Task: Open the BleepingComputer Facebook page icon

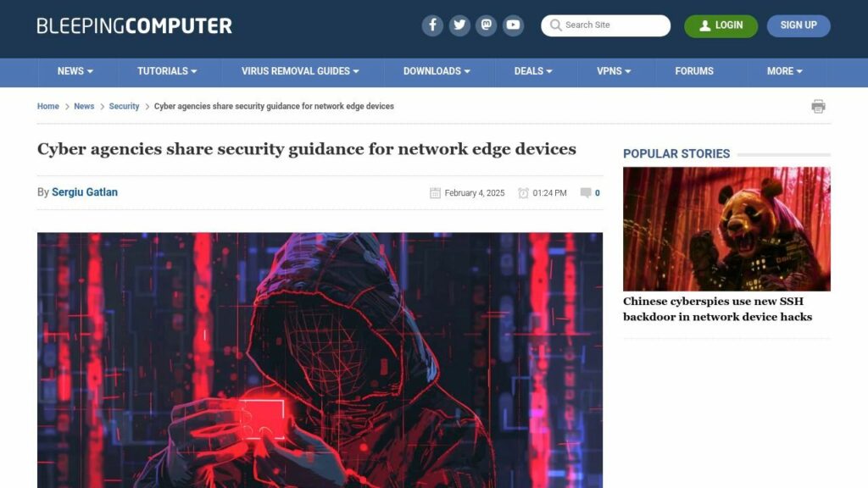Action: click(x=432, y=25)
